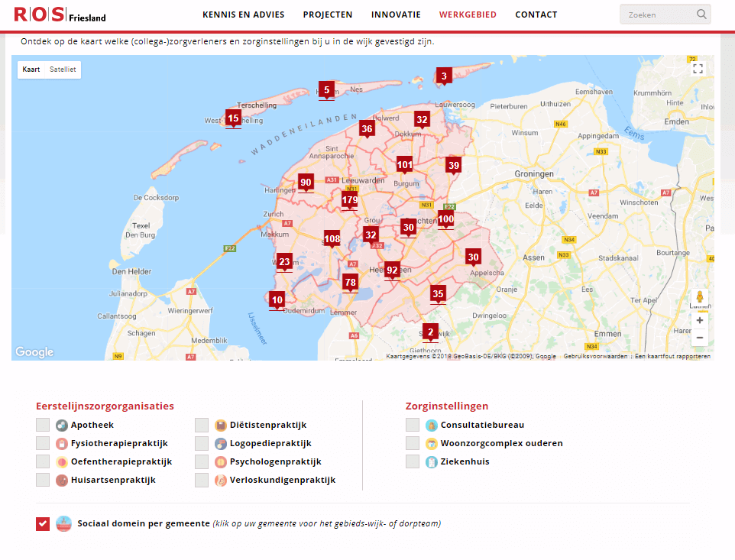The height and width of the screenshot is (560, 735).
Task: Open the Projecten menu
Action: [328, 15]
